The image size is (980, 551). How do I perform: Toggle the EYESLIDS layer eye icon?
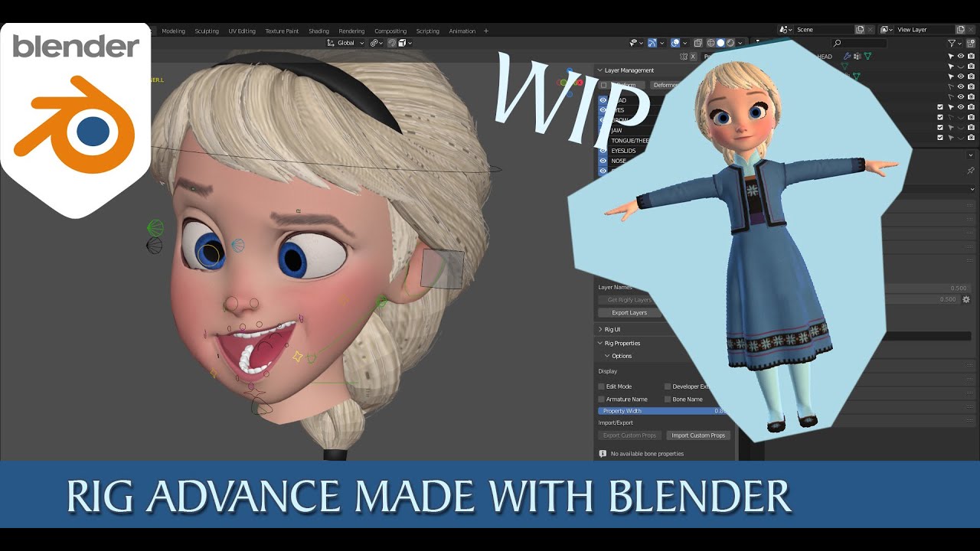point(603,151)
